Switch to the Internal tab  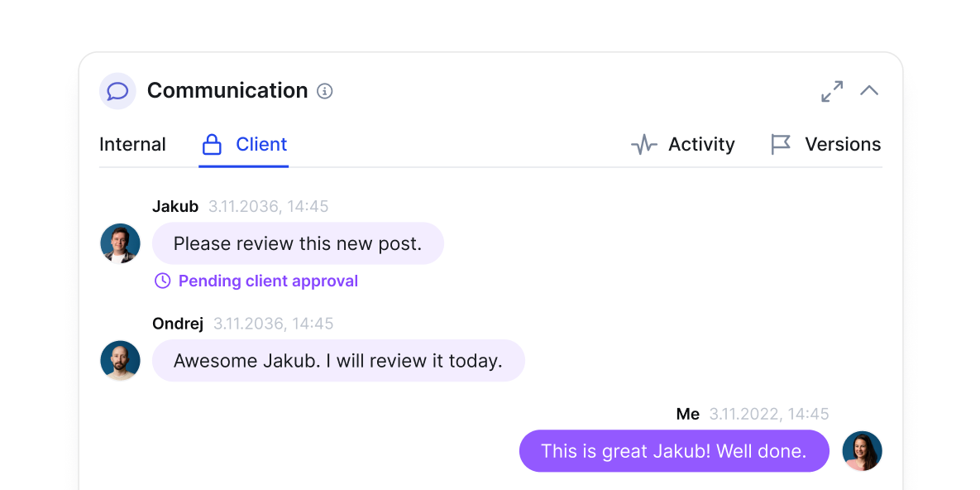click(132, 143)
